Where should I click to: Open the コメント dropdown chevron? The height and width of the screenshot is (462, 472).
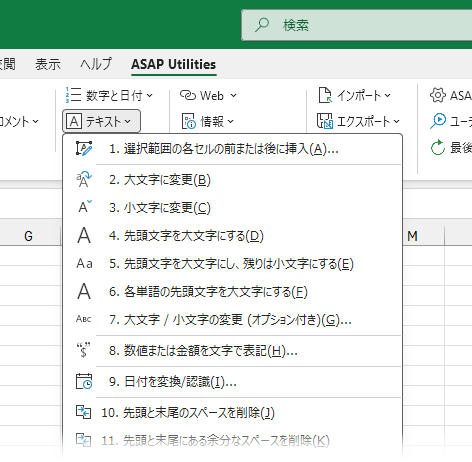pos(36,121)
